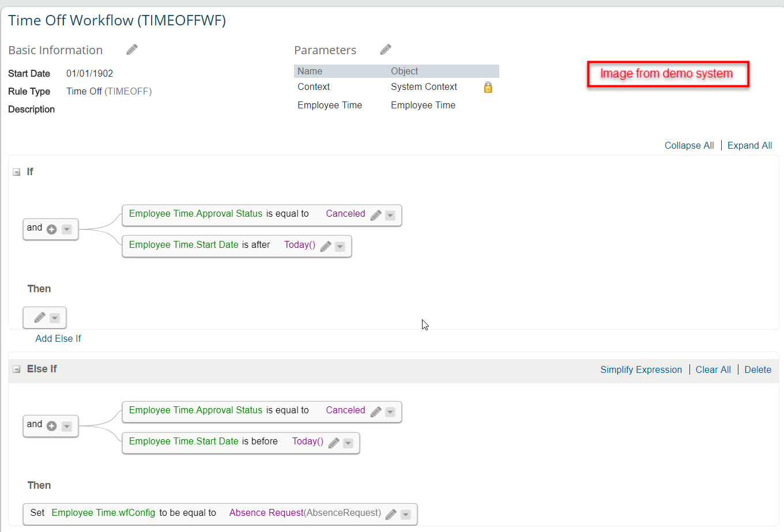This screenshot has height=532, width=784.
Task: Click Simplify Expression link
Action: pos(641,369)
